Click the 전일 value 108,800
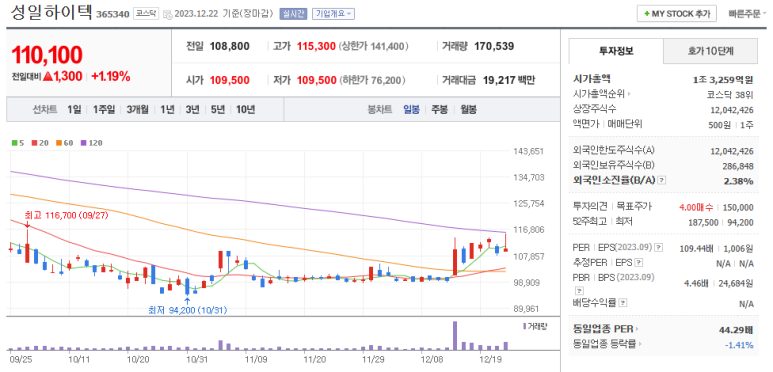The width and height of the screenshot is (773, 372). coord(230,46)
